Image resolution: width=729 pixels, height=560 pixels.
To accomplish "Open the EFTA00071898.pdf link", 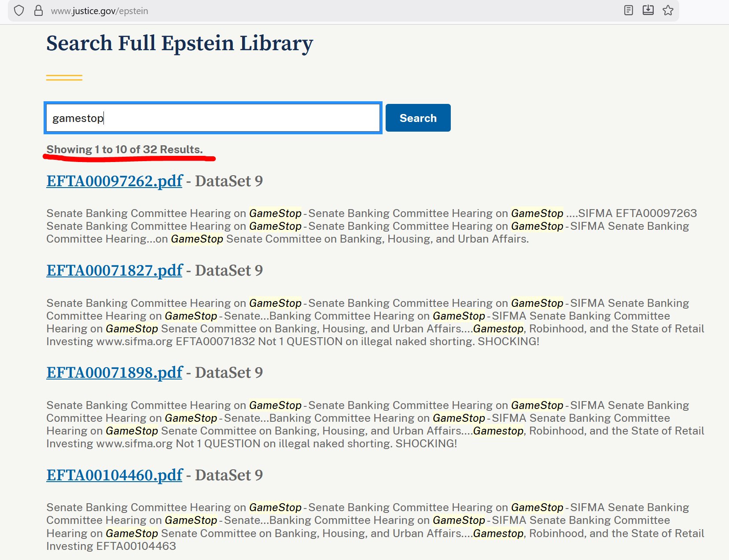I will pos(114,372).
